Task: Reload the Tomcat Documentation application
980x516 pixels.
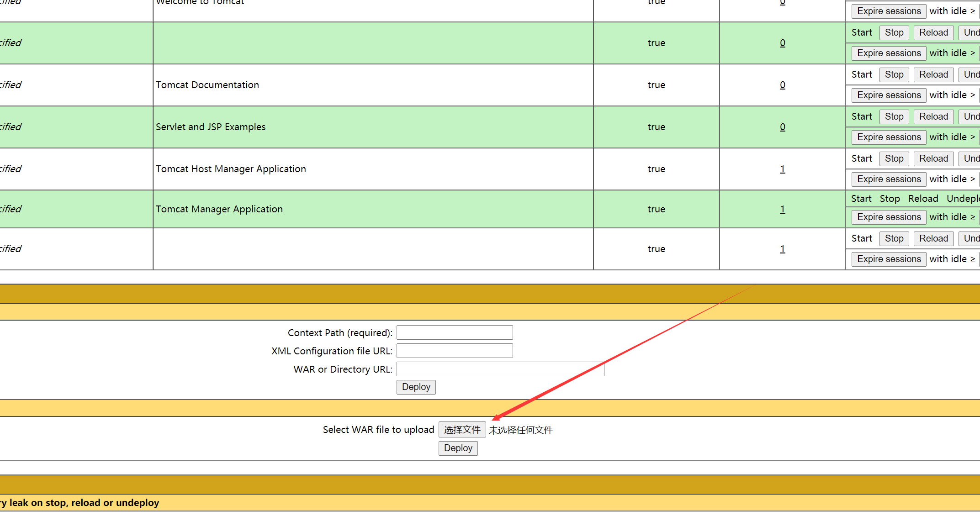Action: coord(933,74)
